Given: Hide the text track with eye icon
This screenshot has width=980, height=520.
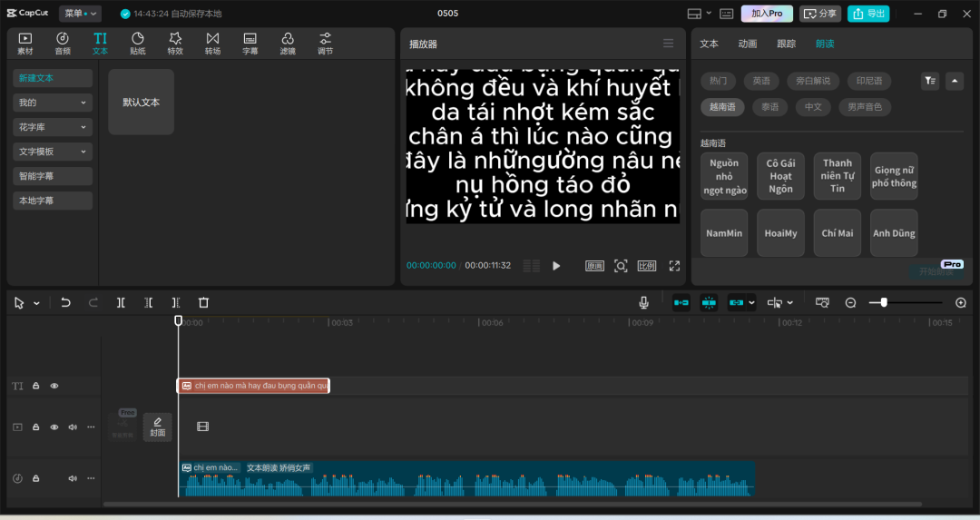Looking at the screenshot, I should (x=54, y=386).
